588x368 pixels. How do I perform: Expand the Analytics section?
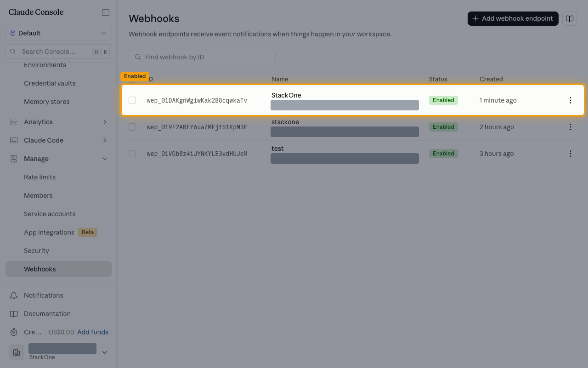point(105,122)
